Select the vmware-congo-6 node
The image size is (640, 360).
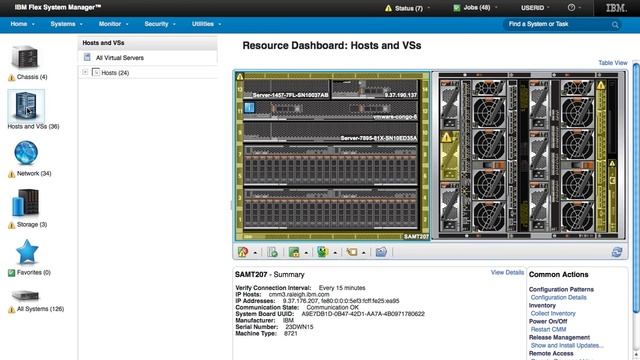(331, 110)
